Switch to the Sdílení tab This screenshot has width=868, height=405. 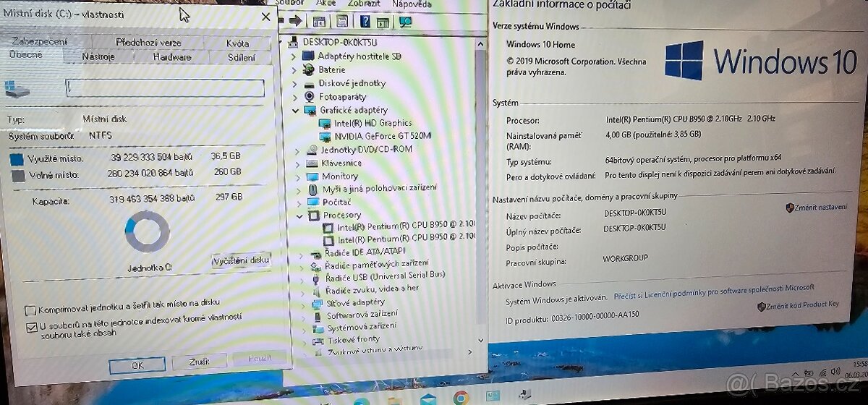(x=241, y=58)
